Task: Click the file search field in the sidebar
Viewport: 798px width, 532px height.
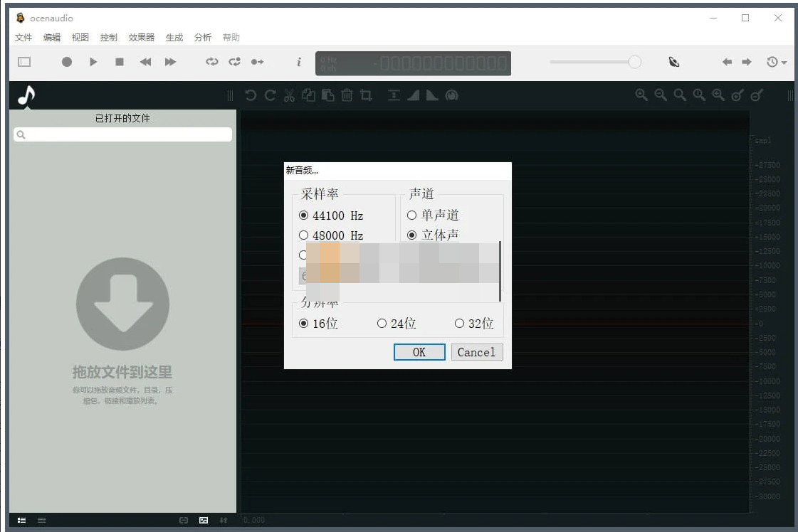Action: [122, 134]
